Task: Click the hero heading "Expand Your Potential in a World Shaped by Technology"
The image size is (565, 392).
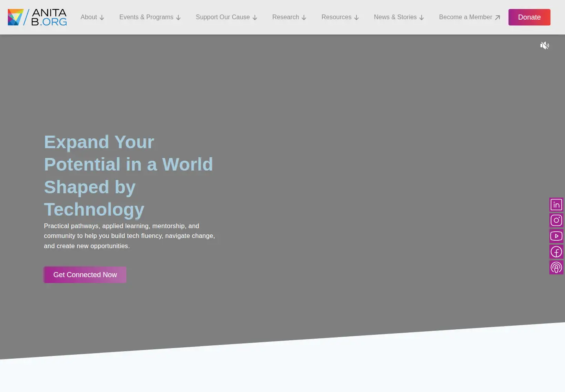Action: [129, 176]
